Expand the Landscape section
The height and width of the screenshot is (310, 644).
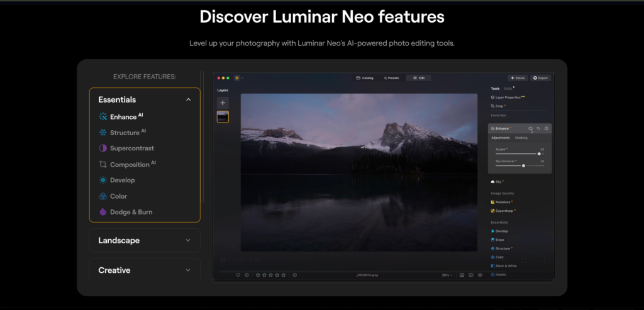pyautogui.click(x=145, y=240)
